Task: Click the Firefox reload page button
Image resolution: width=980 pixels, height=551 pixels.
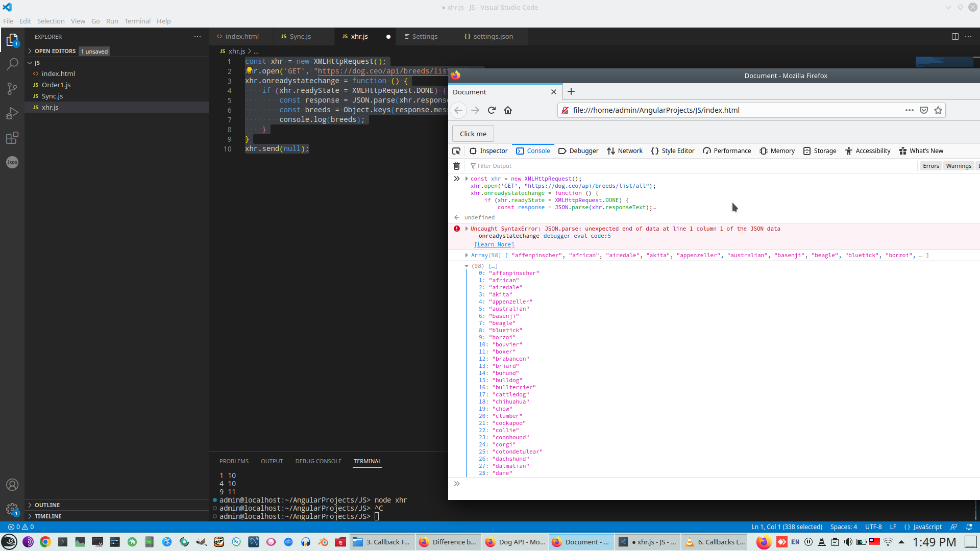Action: coord(492,110)
